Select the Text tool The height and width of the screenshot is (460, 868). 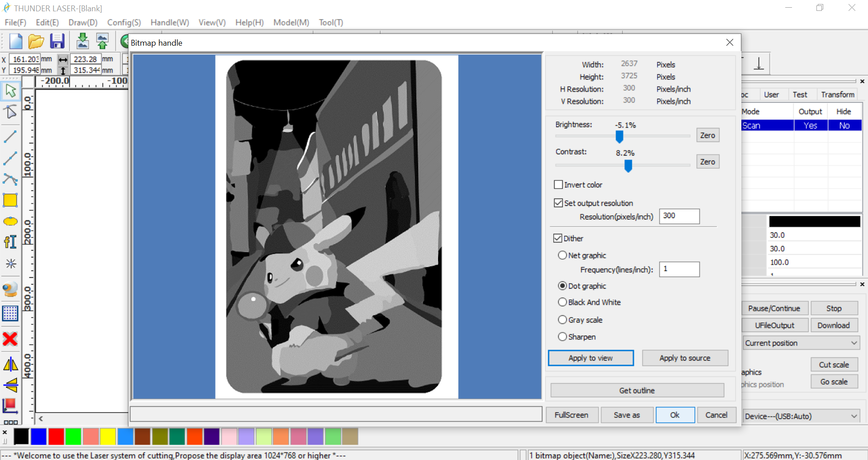[x=10, y=242]
